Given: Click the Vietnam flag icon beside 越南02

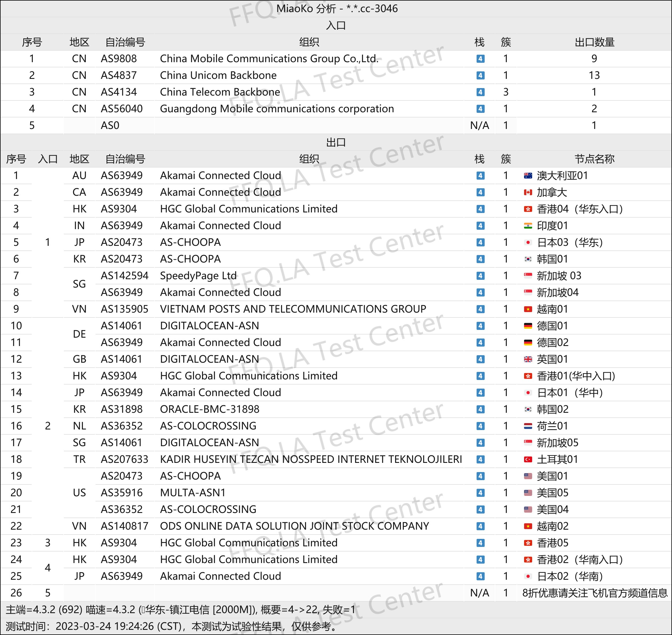Looking at the screenshot, I should point(528,526).
